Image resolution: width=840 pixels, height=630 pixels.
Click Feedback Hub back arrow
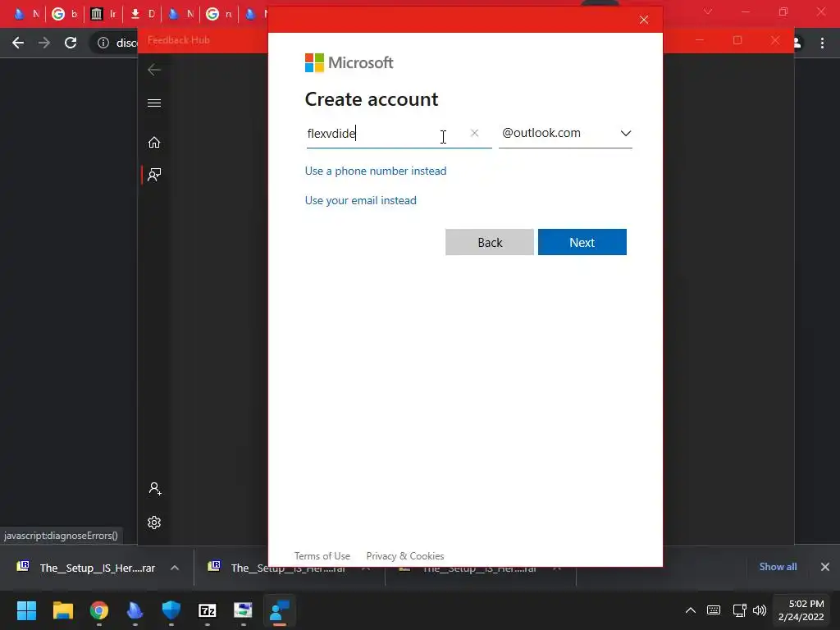[154, 70]
